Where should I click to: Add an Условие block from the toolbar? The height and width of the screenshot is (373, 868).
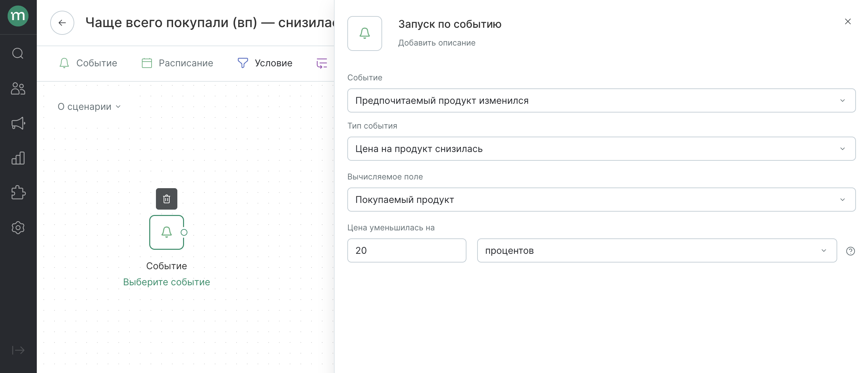[265, 63]
